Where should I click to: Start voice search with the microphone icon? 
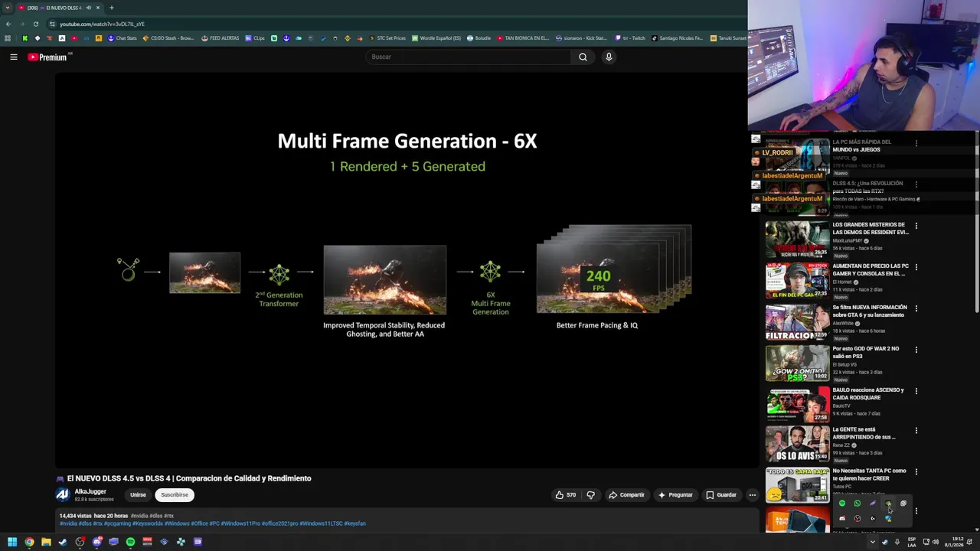(x=609, y=57)
